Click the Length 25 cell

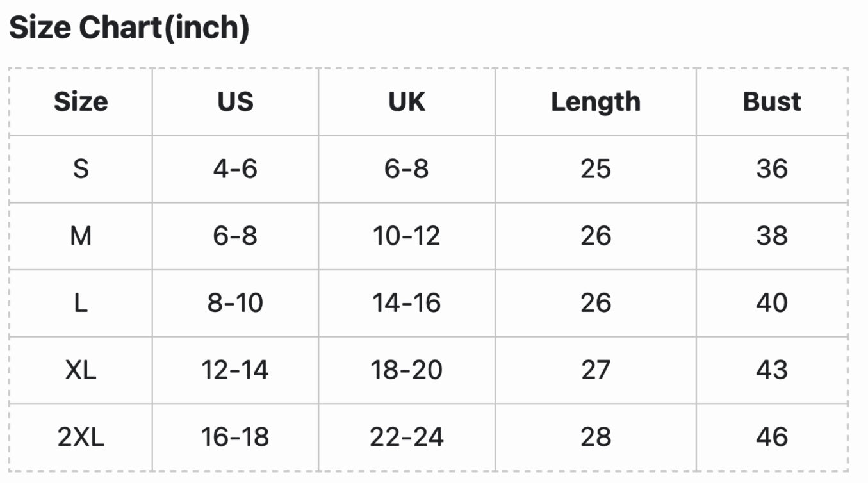[596, 169]
